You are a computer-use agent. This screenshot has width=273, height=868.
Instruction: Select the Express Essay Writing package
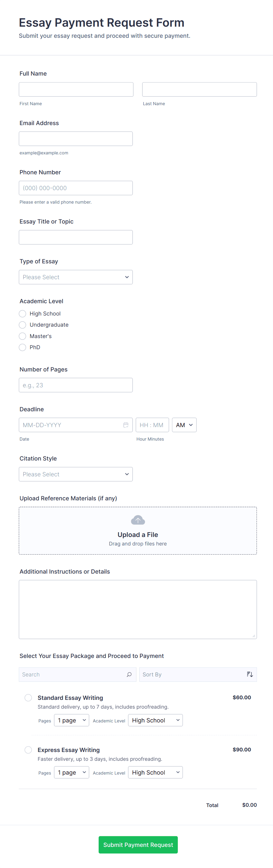[x=28, y=750]
